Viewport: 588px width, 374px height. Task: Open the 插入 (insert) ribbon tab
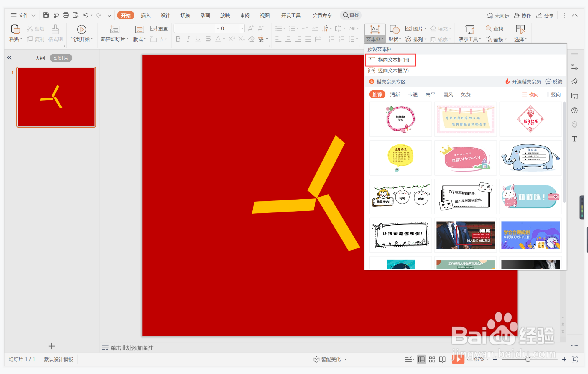pyautogui.click(x=145, y=15)
